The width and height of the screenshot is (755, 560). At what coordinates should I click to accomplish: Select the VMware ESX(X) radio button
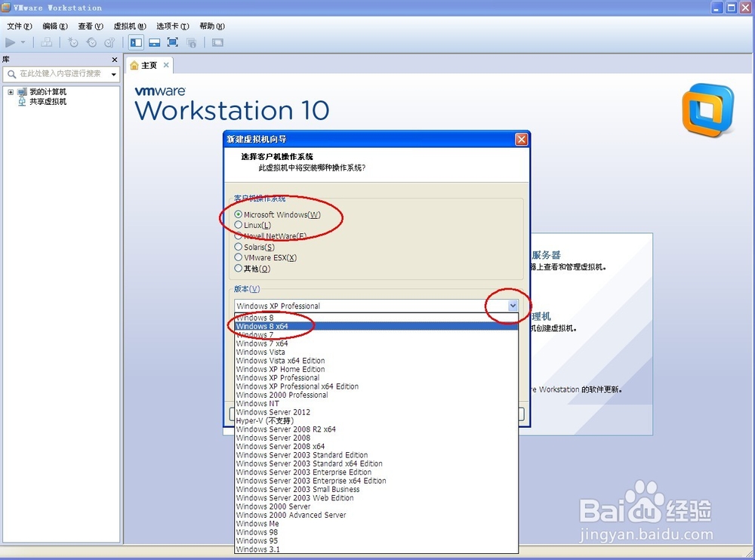(x=238, y=257)
